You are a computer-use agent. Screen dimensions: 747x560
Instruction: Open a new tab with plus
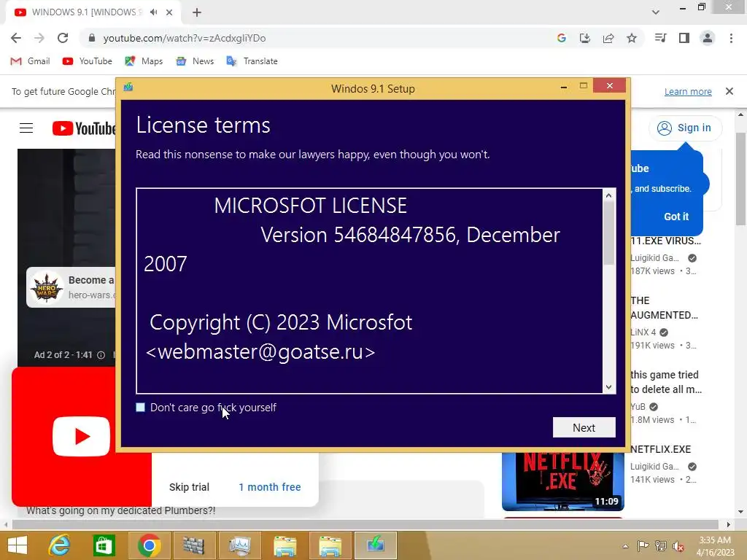click(x=197, y=12)
